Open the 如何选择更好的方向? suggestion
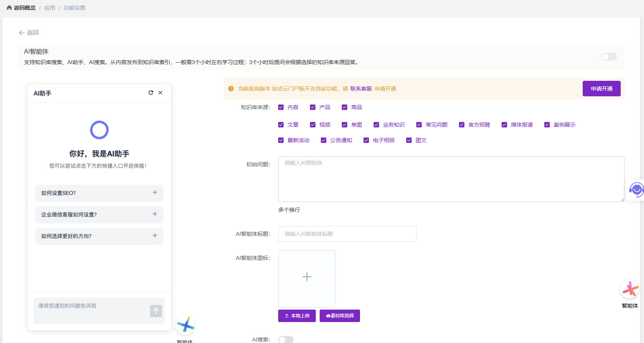The image size is (644, 343). [99, 236]
